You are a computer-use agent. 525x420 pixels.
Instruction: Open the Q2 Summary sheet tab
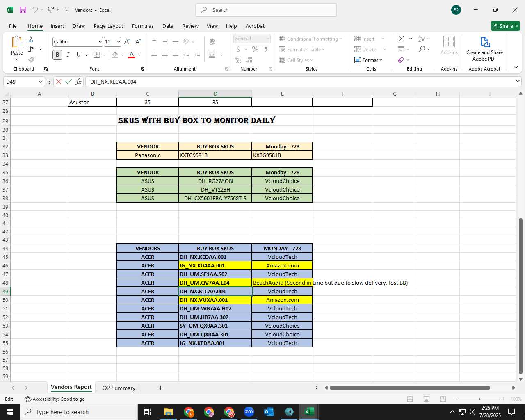click(119, 388)
